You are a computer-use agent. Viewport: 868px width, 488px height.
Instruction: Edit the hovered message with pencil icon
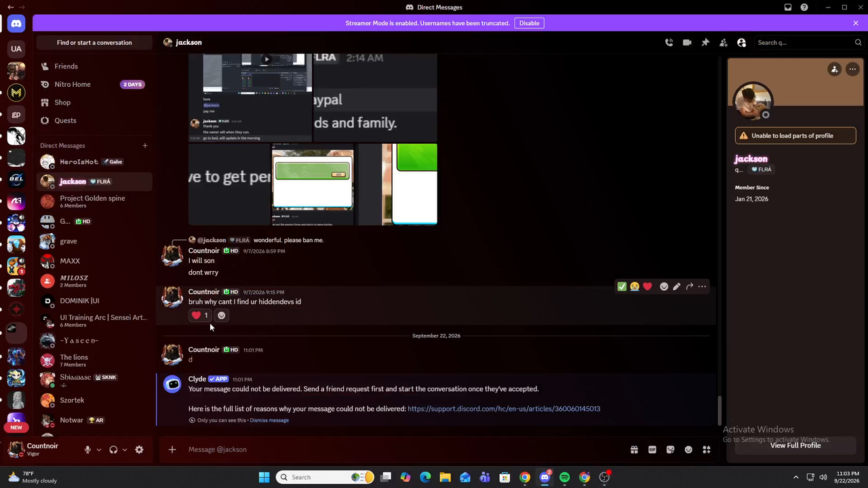point(677,287)
